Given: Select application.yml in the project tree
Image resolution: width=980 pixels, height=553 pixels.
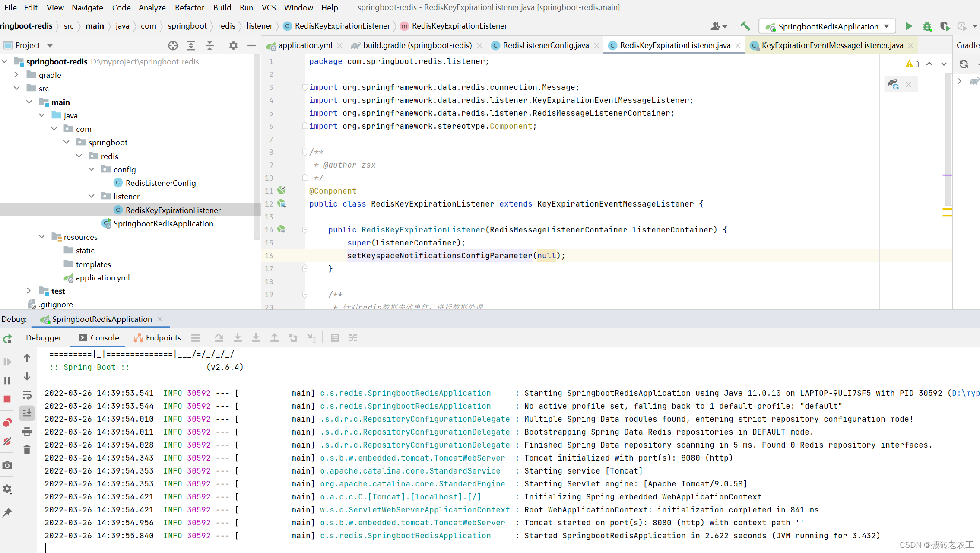Looking at the screenshot, I should click(x=102, y=278).
